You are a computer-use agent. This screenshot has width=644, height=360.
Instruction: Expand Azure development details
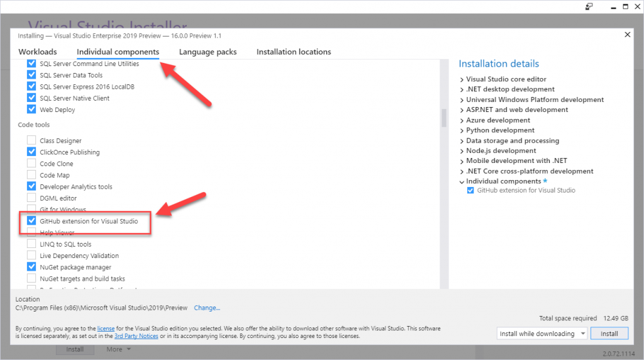click(462, 121)
